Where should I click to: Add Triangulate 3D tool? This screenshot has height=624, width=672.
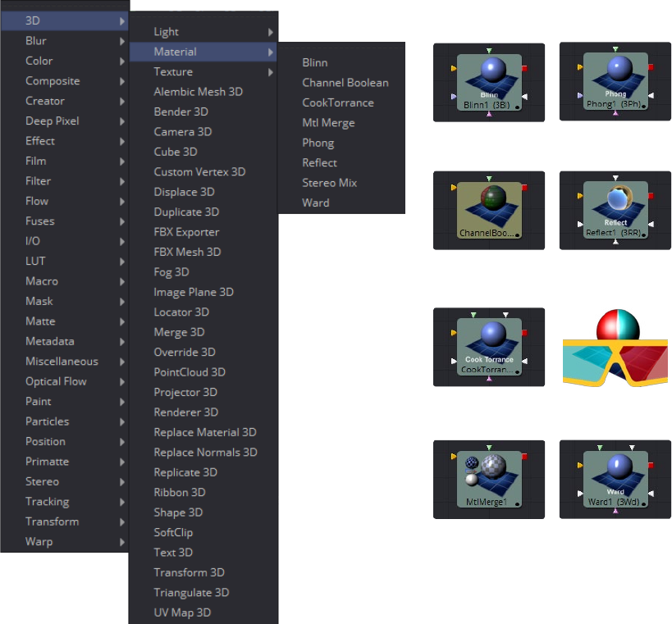click(x=191, y=593)
